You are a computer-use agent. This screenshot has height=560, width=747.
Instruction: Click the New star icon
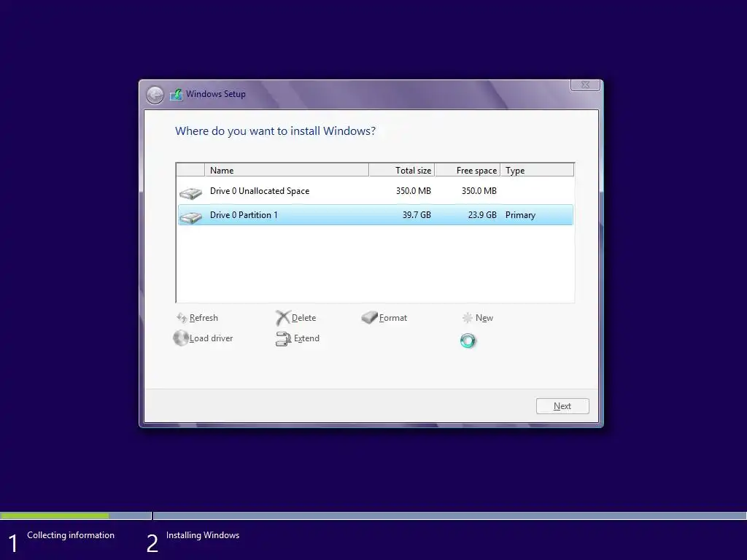coord(468,318)
